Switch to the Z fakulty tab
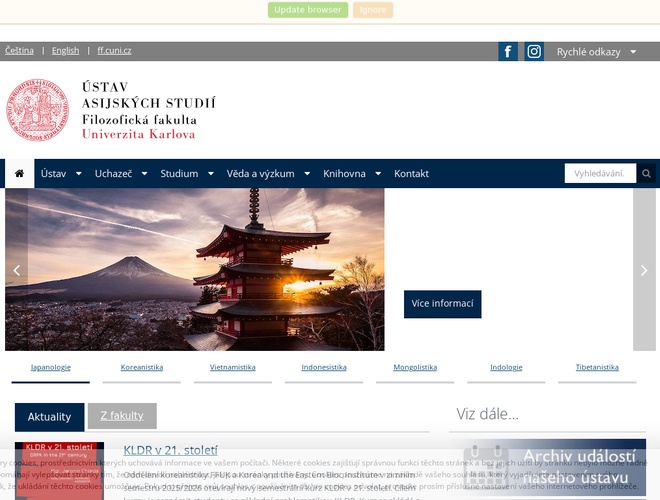Viewport: 660px width, 500px height. (x=122, y=415)
